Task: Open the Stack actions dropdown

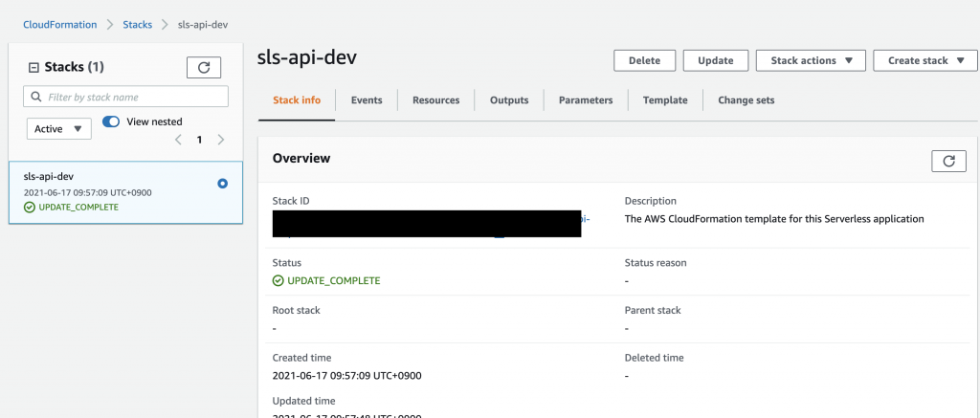Action: click(x=811, y=60)
